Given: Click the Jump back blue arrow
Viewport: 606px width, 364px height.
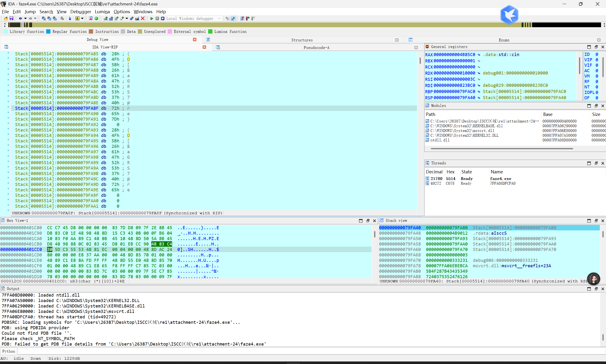Looking at the screenshot, I should point(20,18).
